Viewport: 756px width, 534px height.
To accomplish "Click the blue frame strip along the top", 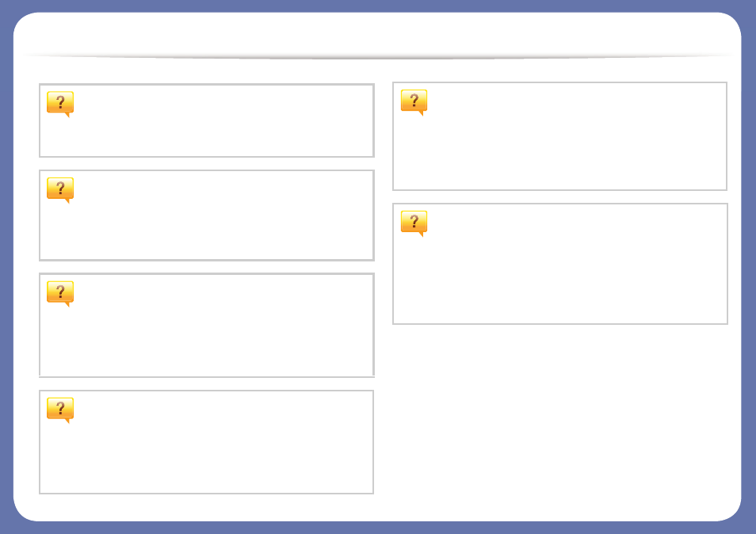I will 378,6.
